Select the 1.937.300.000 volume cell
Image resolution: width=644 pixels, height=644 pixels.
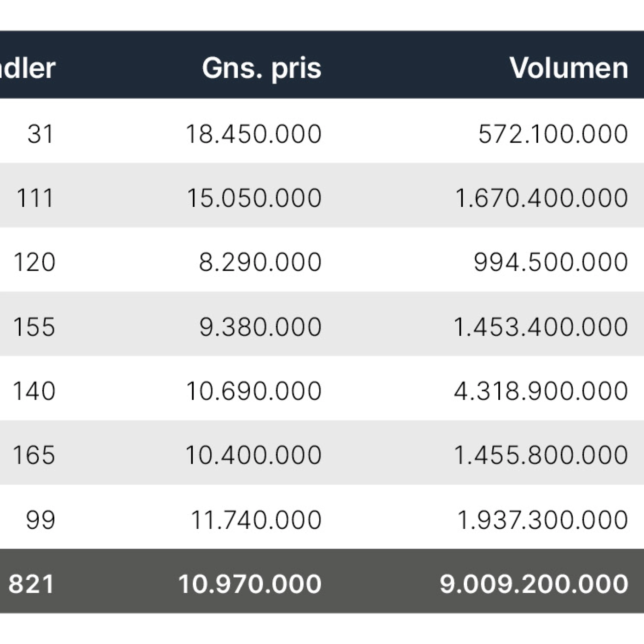click(x=543, y=520)
